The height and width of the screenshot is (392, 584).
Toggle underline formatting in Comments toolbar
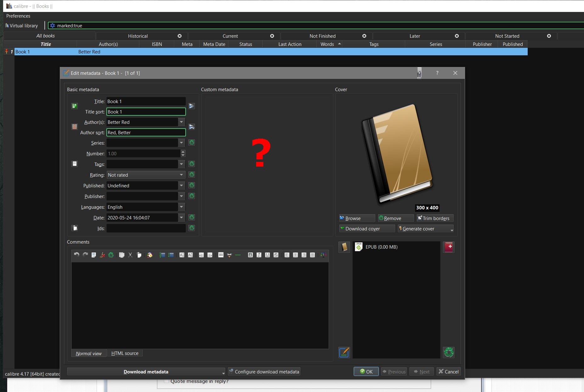pos(267,255)
